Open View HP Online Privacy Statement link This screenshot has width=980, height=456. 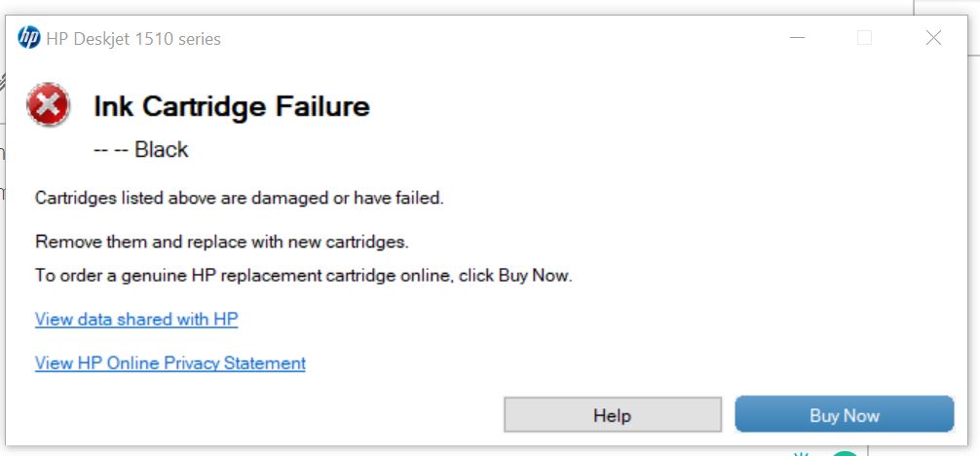[170, 363]
